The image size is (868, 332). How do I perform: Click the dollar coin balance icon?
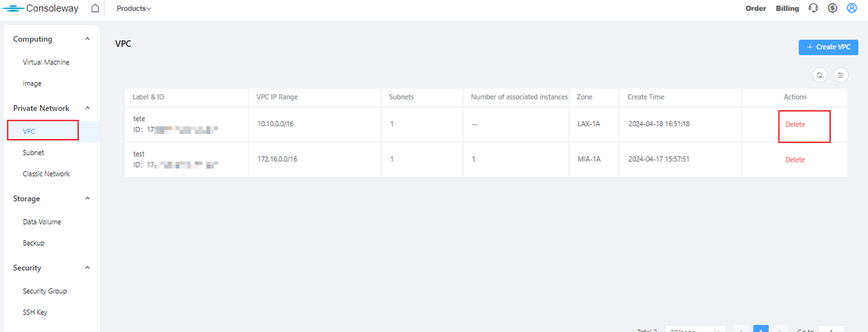(833, 9)
